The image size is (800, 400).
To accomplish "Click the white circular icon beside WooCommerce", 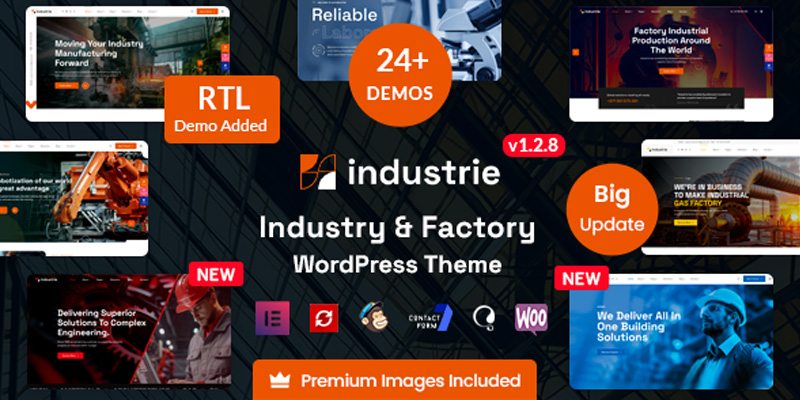I will click(483, 318).
